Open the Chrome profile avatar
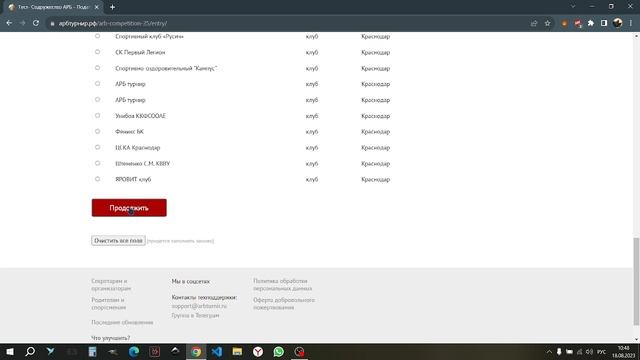The height and width of the screenshot is (360, 640). tap(617, 23)
